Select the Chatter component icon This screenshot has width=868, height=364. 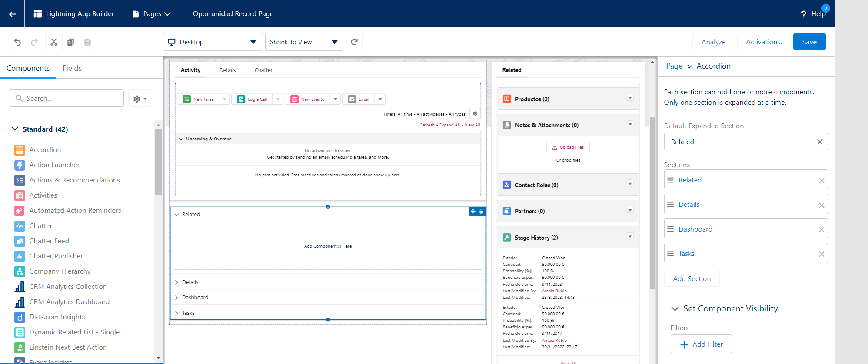pos(20,226)
